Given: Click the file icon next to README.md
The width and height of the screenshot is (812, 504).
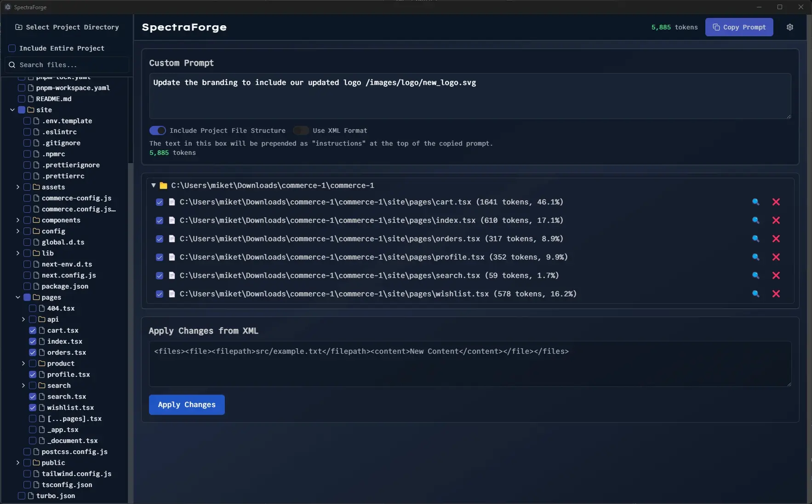Looking at the screenshot, I should tap(31, 99).
